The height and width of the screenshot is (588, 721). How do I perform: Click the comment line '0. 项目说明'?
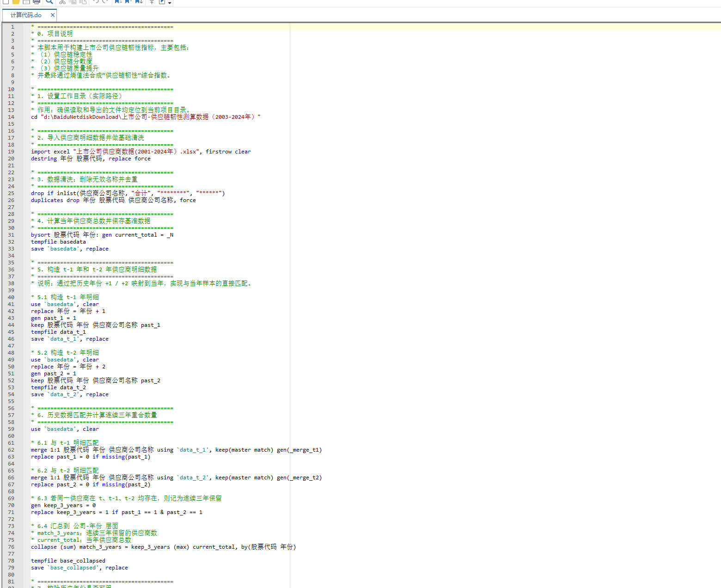(x=52, y=34)
